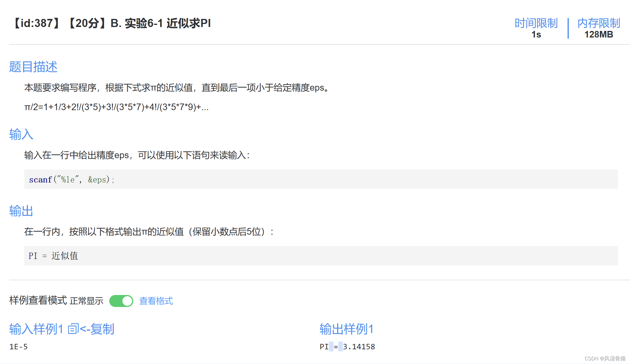Select the sample input value 1E-5
Viewport: 630px width, 364px height.
point(18,347)
